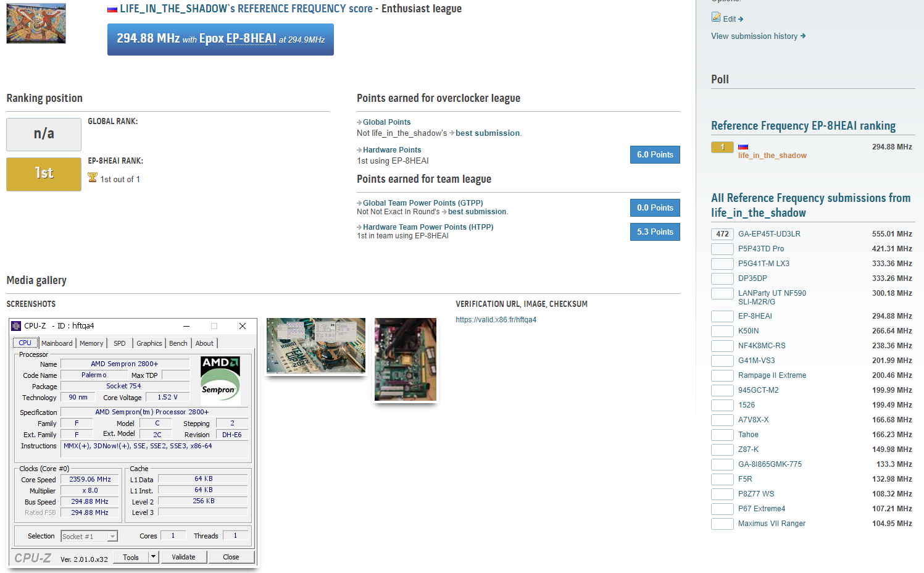Open the GA-8I865GMK-775 submission
Image resolution: width=924 pixels, height=573 pixels.
pyautogui.click(x=770, y=464)
